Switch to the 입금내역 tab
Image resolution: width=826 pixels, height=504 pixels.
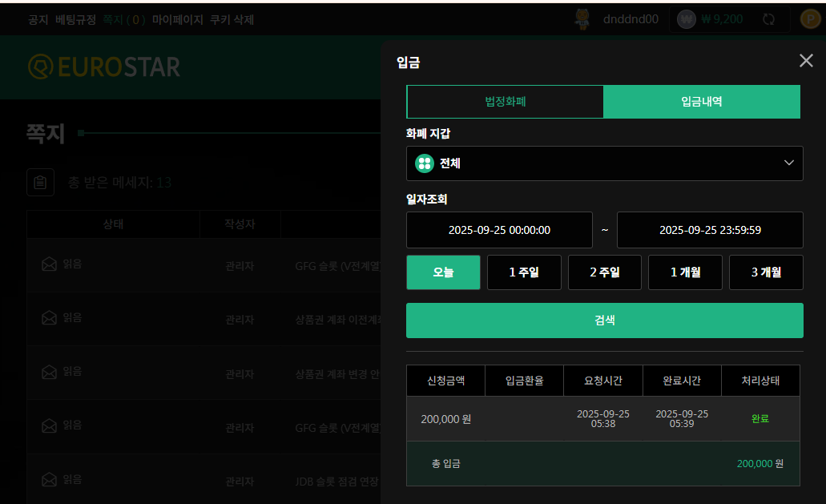click(x=702, y=102)
